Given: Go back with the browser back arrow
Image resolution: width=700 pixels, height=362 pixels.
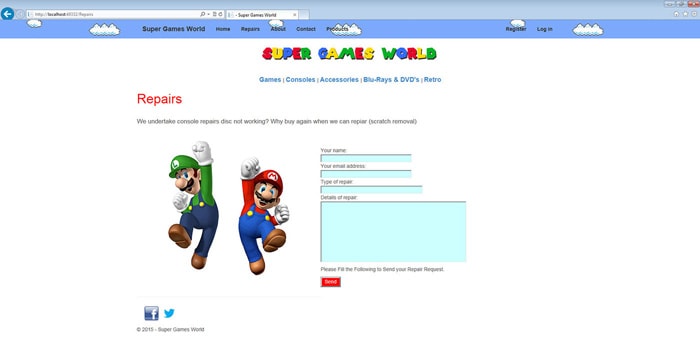Looking at the screenshot, I should [x=7, y=14].
